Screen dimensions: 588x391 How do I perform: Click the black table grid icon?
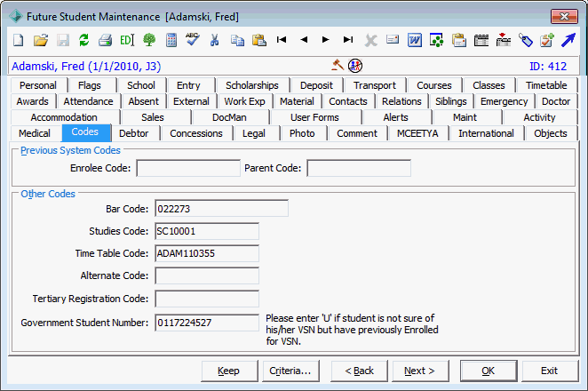(481, 40)
